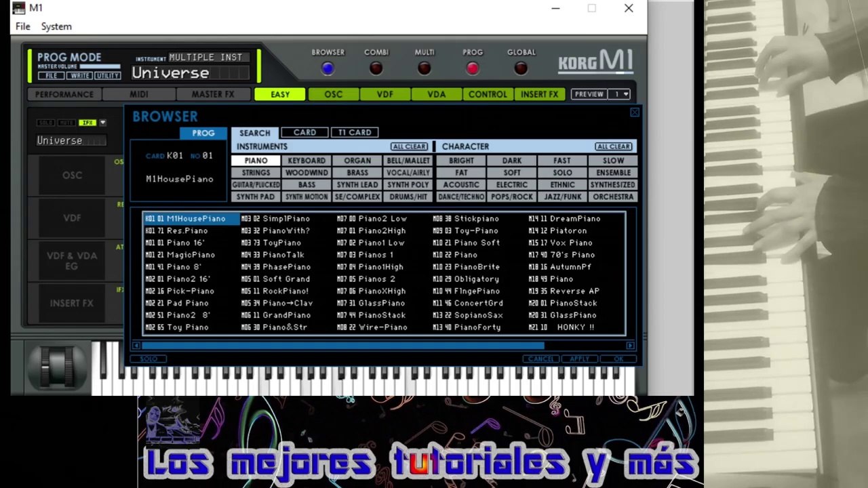The width and height of the screenshot is (868, 488).
Task: Open the MIDI tab
Action: coord(139,94)
